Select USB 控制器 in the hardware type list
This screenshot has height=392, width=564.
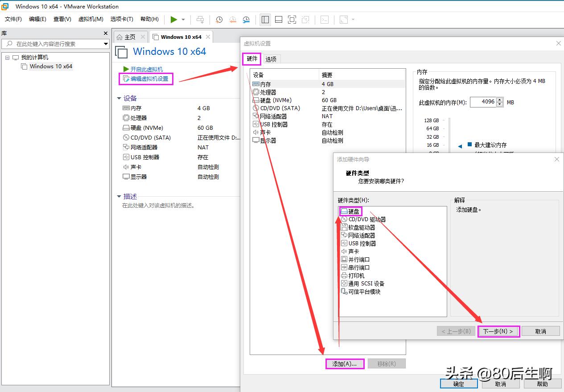[359, 243]
